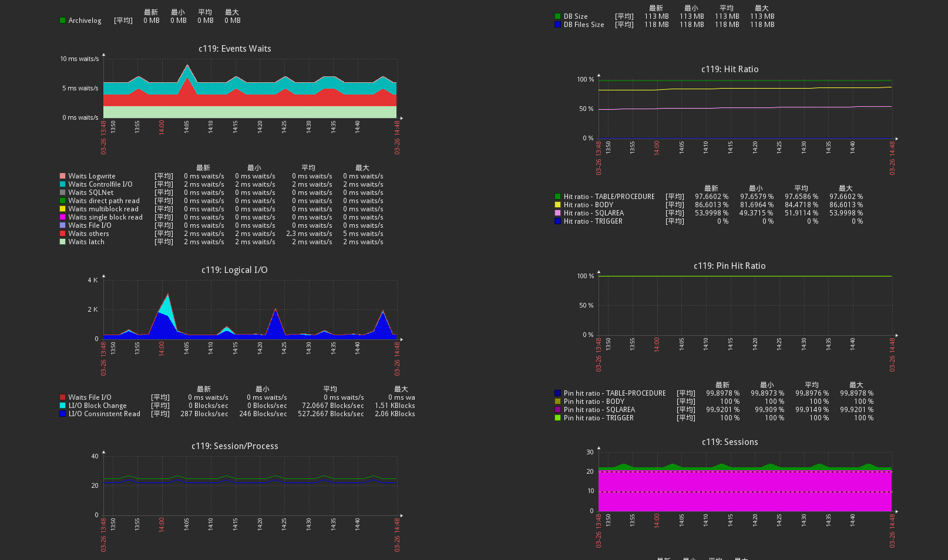Click the Hit ratio TABLE/PROCEDURE label
Viewport: 948px width, 560px height.
[609, 196]
